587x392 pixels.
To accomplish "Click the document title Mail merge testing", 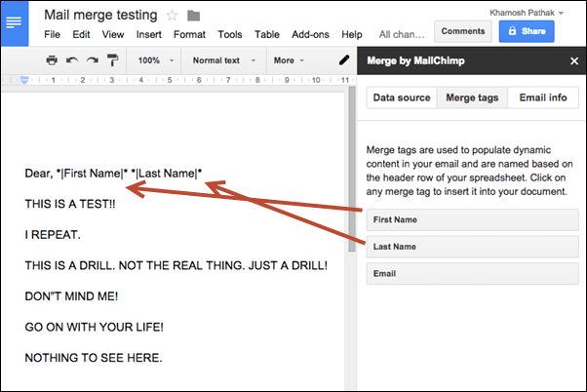I will click(x=100, y=15).
